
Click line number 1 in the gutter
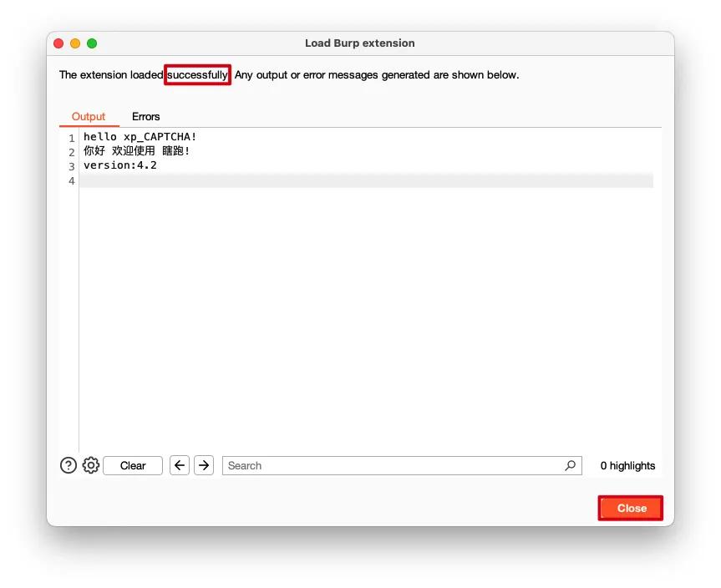[x=72, y=138]
